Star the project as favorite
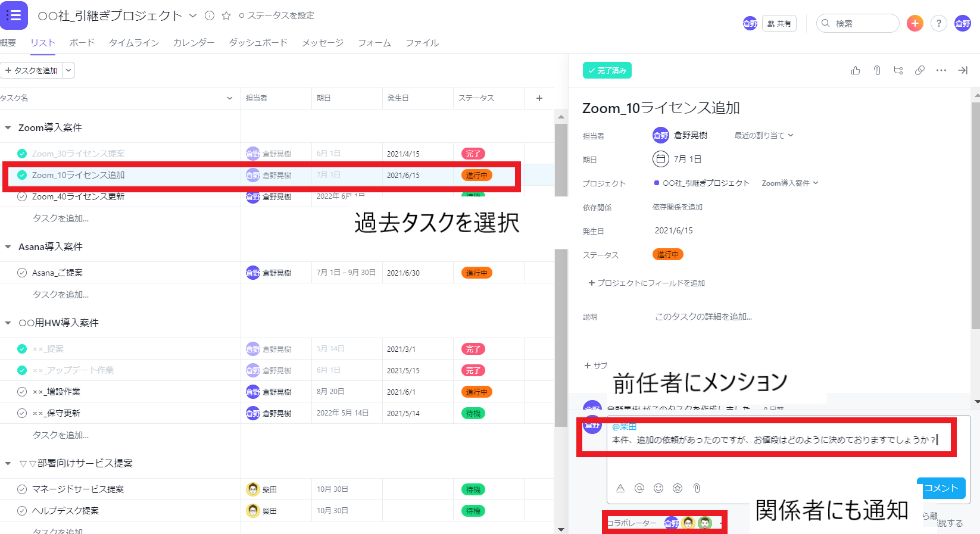The width and height of the screenshot is (980, 534). [x=226, y=15]
